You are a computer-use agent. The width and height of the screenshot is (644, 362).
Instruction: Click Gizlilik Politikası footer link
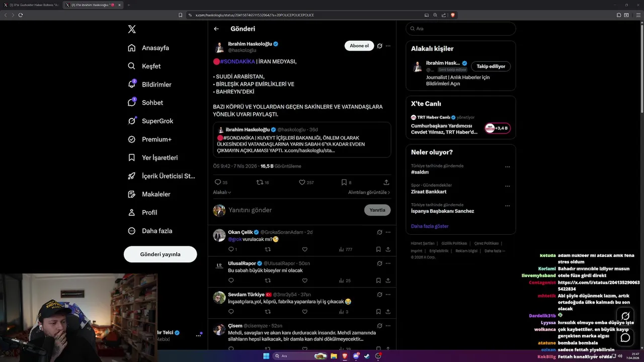pyautogui.click(x=454, y=243)
